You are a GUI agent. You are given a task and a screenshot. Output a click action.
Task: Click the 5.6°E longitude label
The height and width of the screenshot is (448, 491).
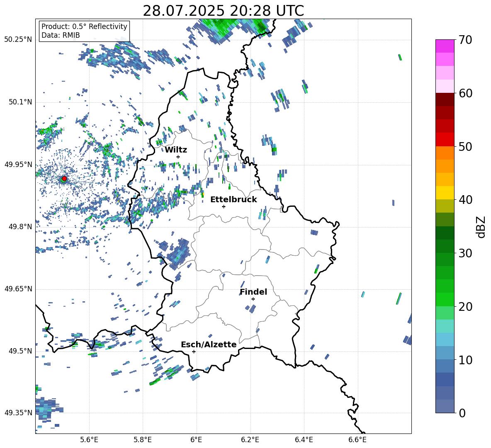click(x=89, y=440)
